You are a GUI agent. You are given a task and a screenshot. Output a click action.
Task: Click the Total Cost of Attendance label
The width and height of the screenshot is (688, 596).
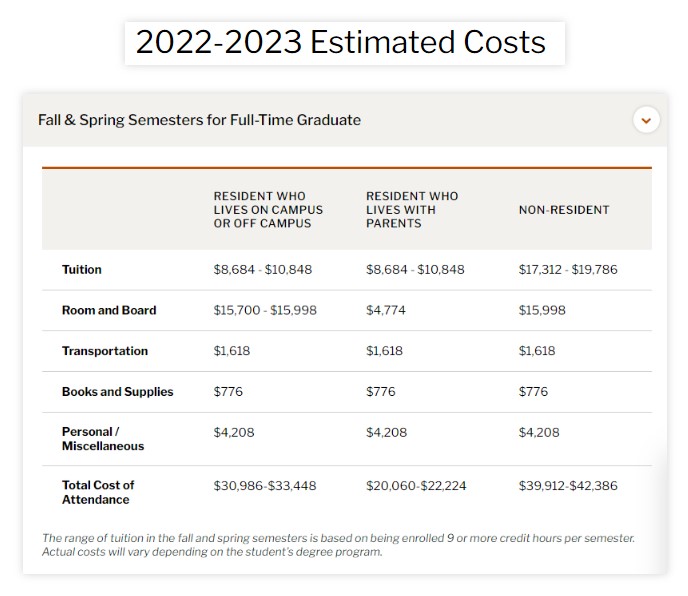[x=98, y=492]
